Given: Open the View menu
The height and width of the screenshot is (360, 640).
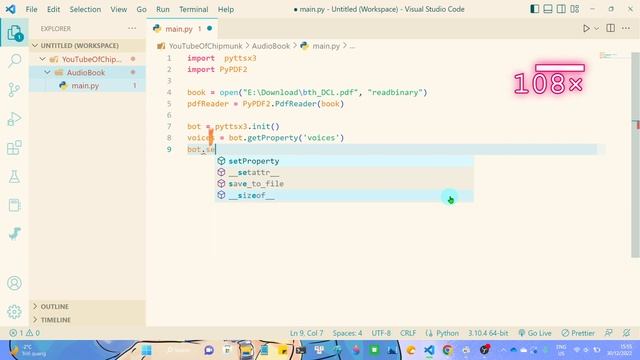Looking at the screenshot, I should point(118,9).
